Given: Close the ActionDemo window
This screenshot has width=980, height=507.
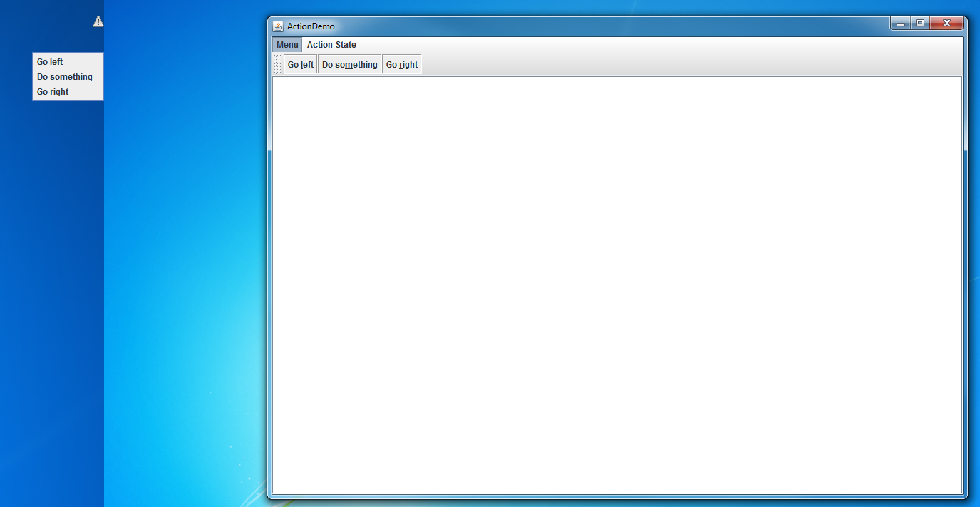Looking at the screenshot, I should 947,24.
